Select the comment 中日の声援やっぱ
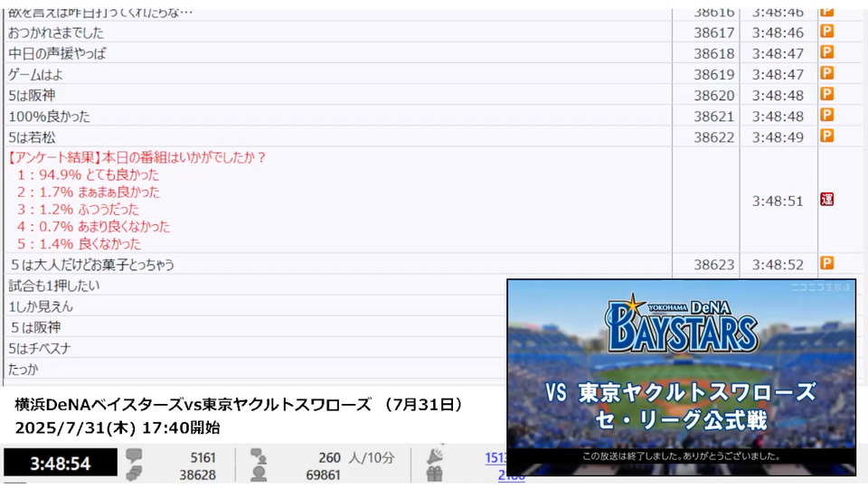The width and height of the screenshot is (868, 488). 56,53
